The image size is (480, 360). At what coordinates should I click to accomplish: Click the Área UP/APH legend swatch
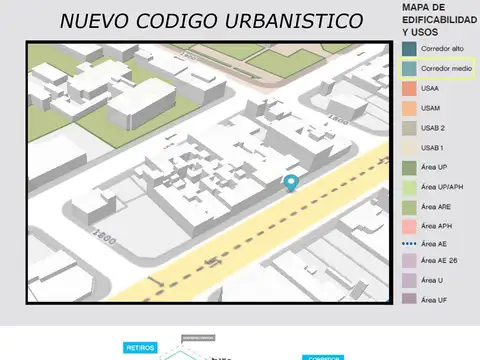409,187
